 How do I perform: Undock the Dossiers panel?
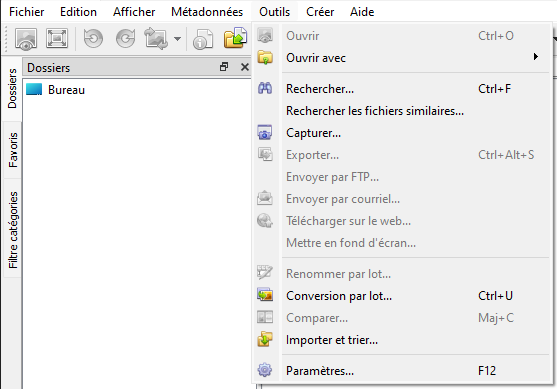(x=224, y=67)
